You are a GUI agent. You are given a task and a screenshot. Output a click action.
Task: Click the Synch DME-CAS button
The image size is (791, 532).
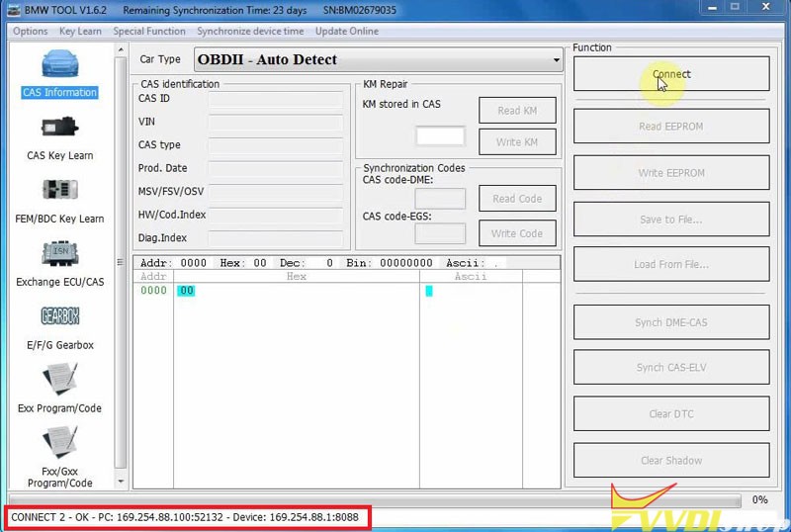(x=671, y=322)
